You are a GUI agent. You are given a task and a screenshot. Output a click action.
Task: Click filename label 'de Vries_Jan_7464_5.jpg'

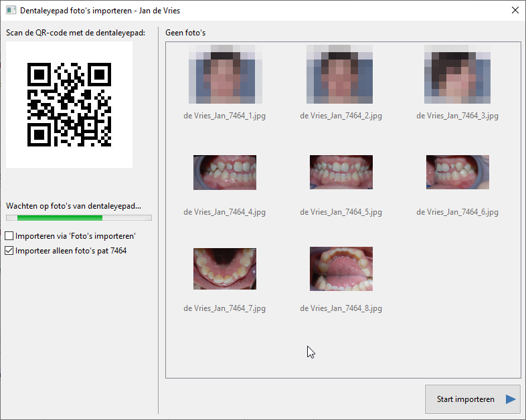tap(341, 212)
